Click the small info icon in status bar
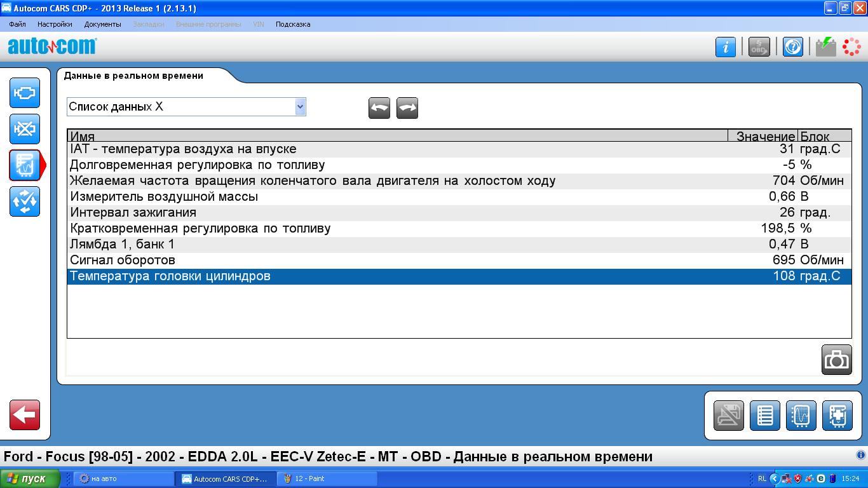 pyautogui.click(x=861, y=455)
